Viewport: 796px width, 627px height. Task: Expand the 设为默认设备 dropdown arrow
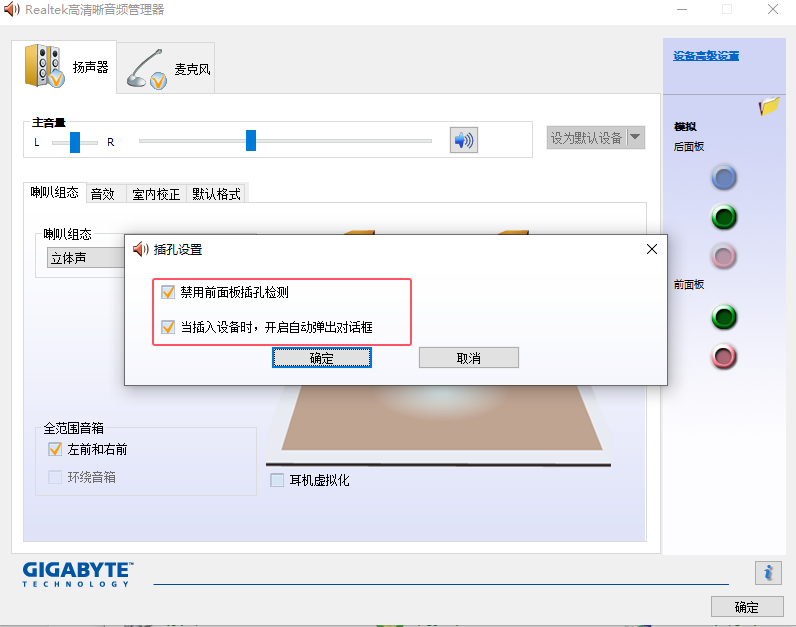(x=636, y=138)
